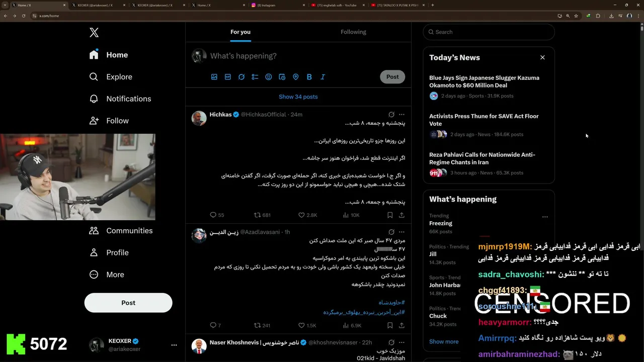Open Follow in the sidebar
This screenshot has width=644, height=362.
[109, 121]
